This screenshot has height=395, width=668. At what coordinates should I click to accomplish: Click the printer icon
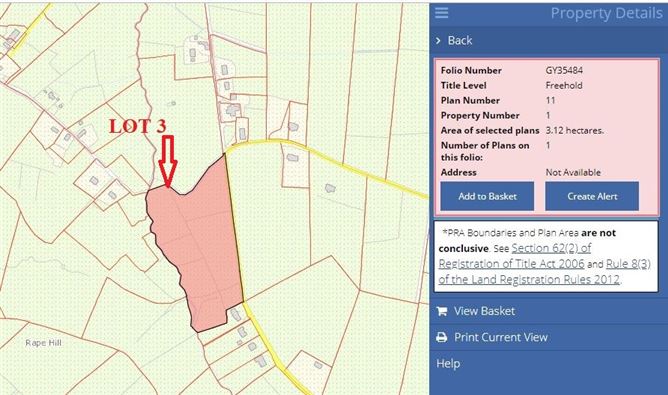(x=442, y=337)
